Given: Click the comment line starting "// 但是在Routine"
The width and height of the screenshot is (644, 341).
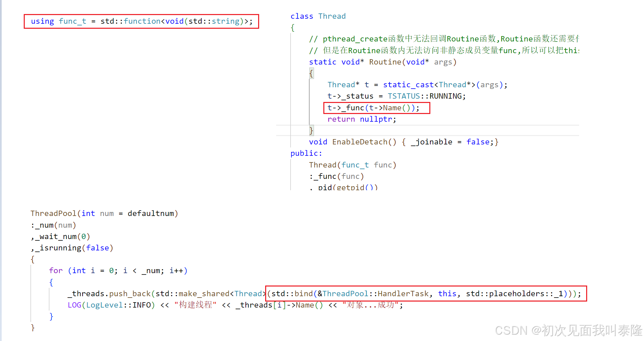Looking at the screenshot, I should point(444,50).
